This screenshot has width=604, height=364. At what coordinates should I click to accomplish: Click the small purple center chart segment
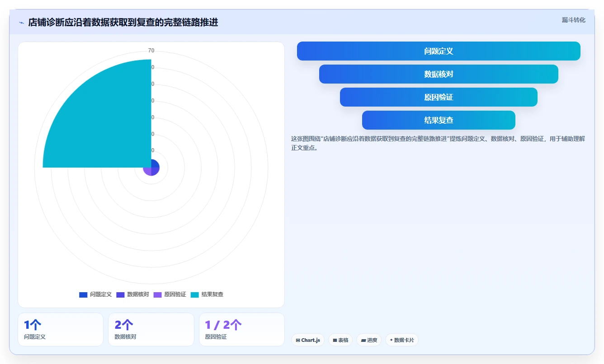click(x=147, y=171)
